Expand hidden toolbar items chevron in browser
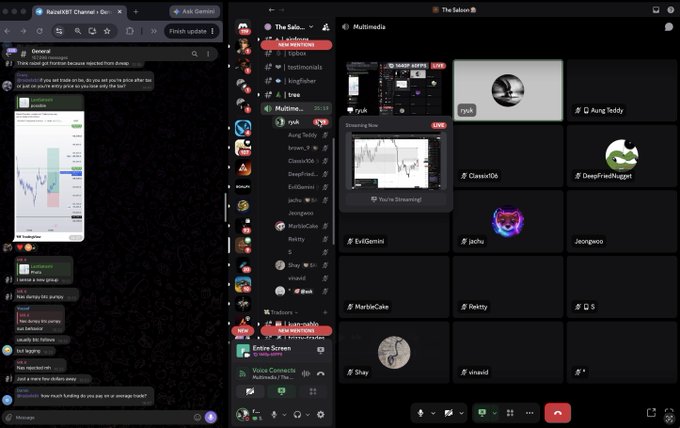 pyautogui.click(x=154, y=31)
